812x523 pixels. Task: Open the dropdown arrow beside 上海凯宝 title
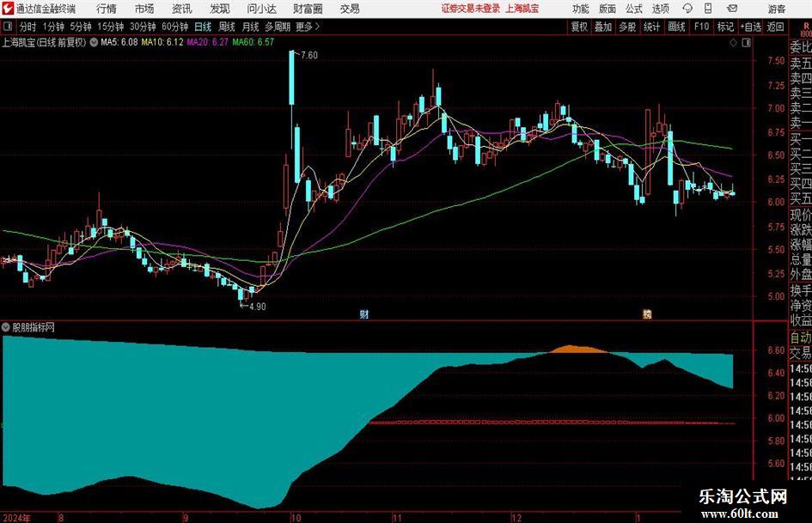point(94,42)
